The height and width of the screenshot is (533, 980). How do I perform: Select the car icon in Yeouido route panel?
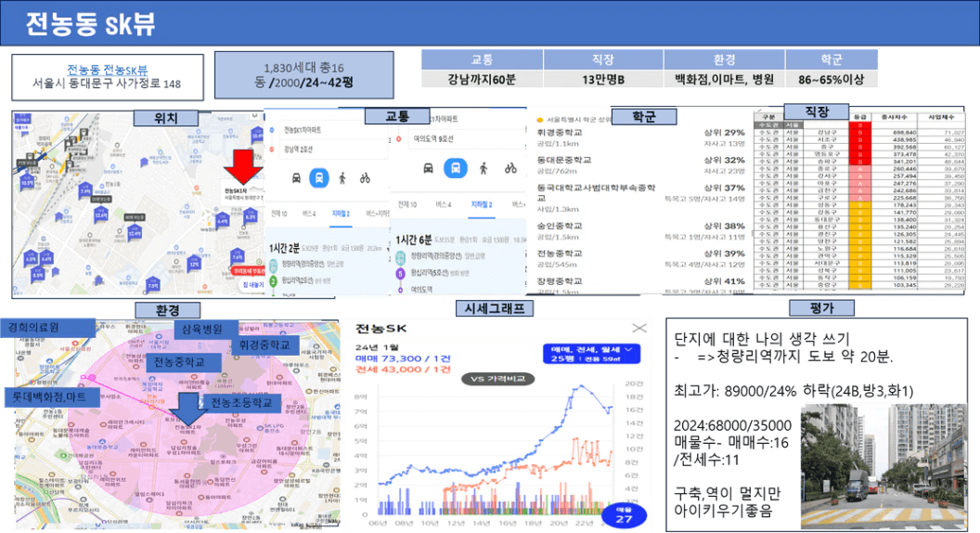tap(428, 168)
